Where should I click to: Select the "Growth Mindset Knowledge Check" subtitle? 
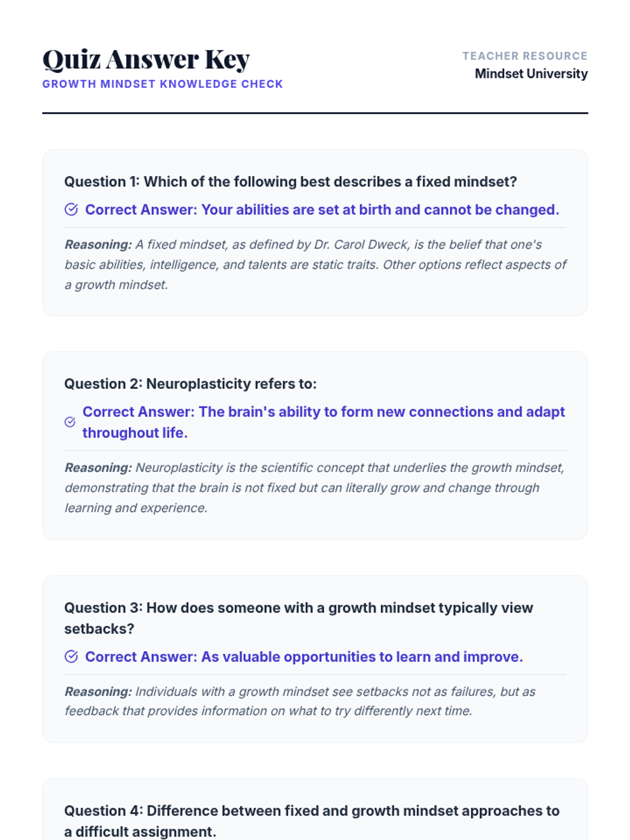pos(163,84)
